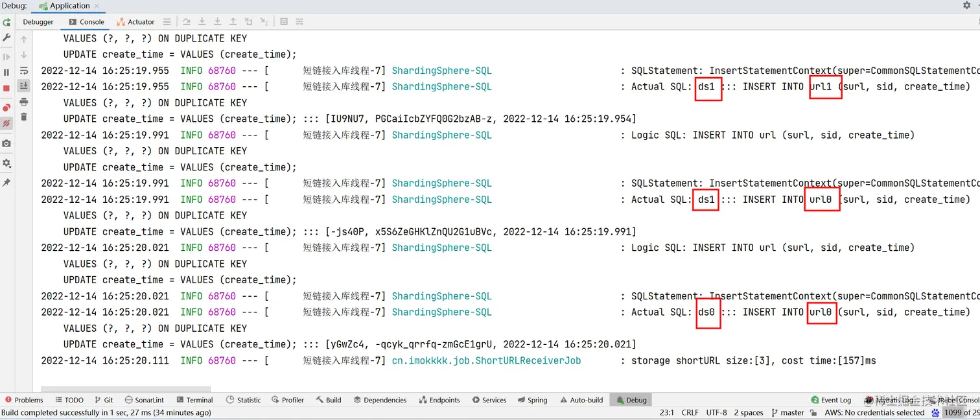This screenshot has width=980, height=420.
Task: Stop the Application with the red square
Action: coord(6,88)
